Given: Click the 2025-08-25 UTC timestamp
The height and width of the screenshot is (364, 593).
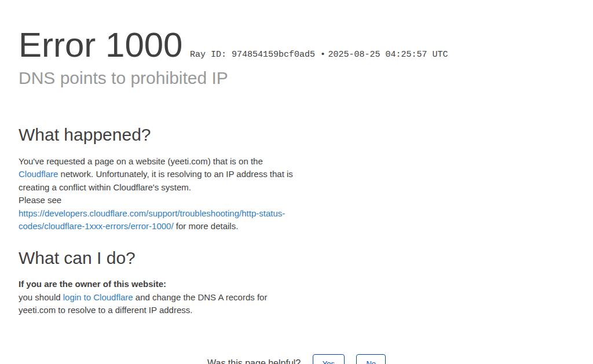Looking at the screenshot, I should pos(388,54).
